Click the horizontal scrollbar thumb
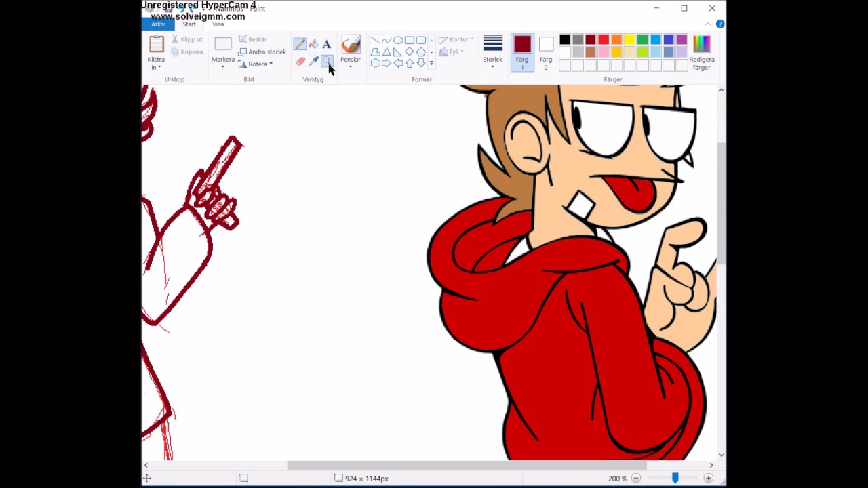Screen dimensions: 868x488 (x=467, y=465)
